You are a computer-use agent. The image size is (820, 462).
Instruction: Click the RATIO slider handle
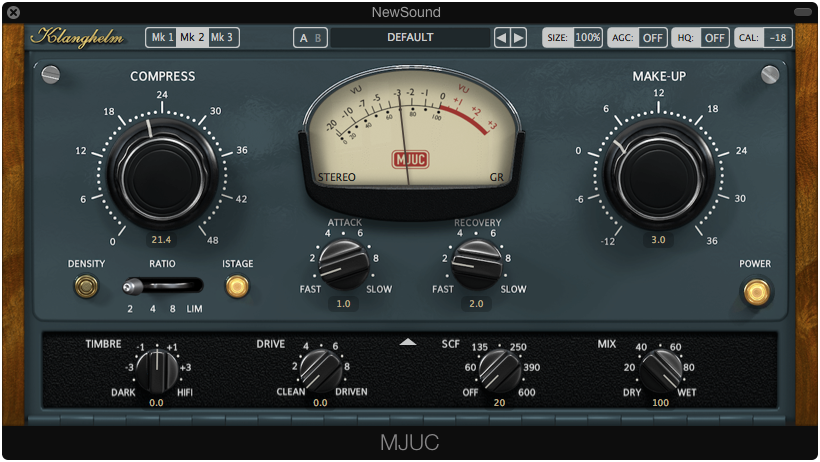click(x=132, y=286)
